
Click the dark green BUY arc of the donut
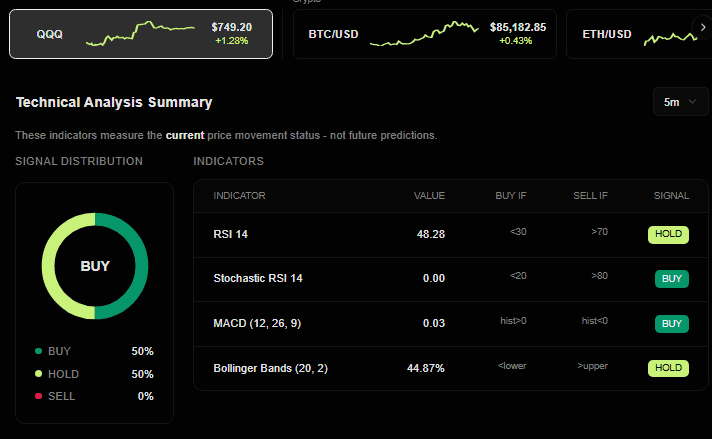pyautogui.click(x=142, y=266)
